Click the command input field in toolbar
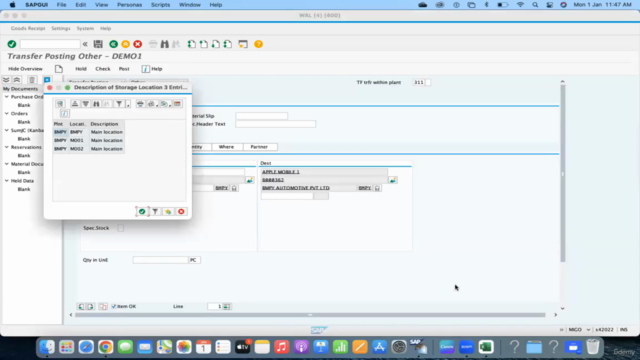 point(50,44)
